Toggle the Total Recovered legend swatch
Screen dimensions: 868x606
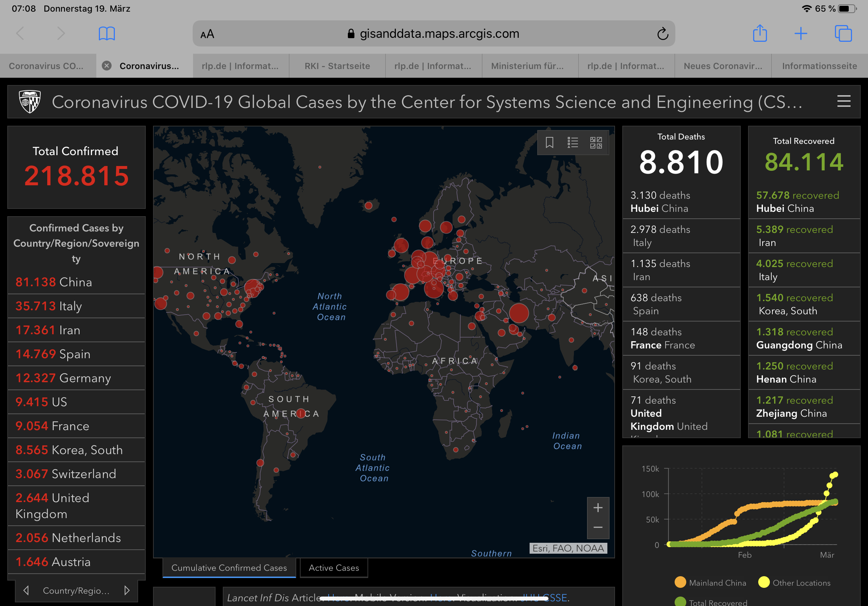pos(680,602)
